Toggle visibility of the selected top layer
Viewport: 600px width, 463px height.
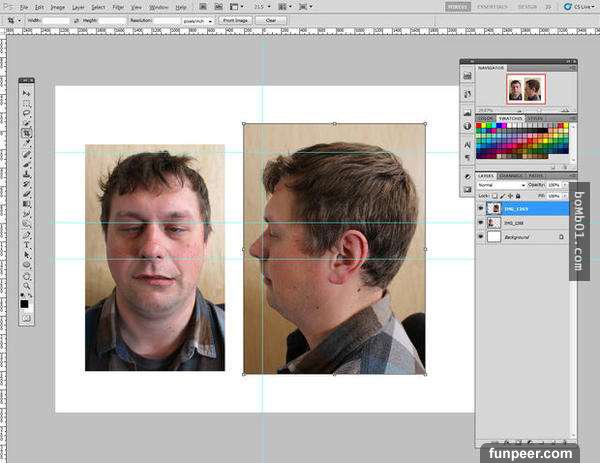(x=480, y=208)
